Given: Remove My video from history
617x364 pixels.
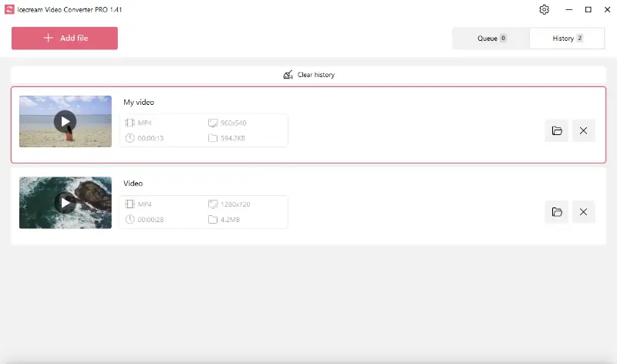Looking at the screenshot, I should (583, 130).
